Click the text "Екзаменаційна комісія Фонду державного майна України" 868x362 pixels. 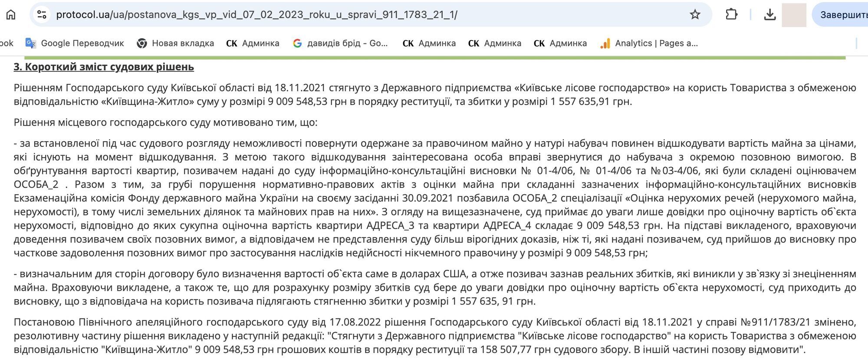coord(156,199)
